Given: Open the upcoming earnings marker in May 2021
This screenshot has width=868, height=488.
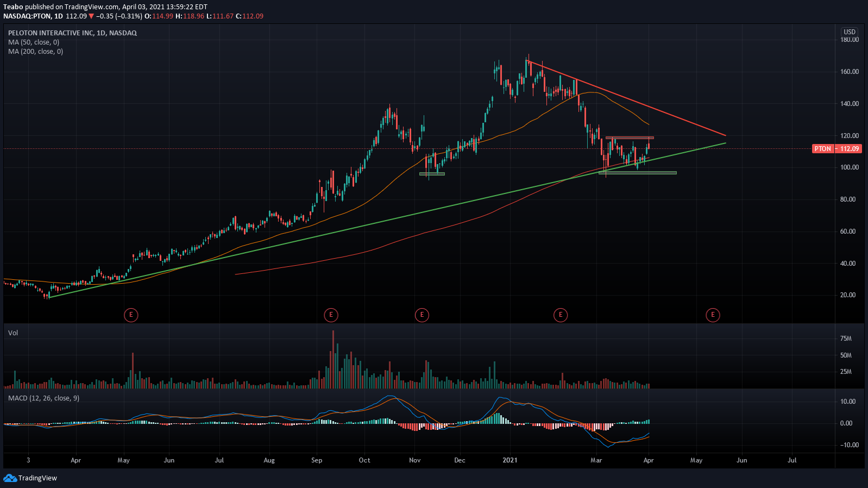Looking at the screenshot, I should (713, 315).
